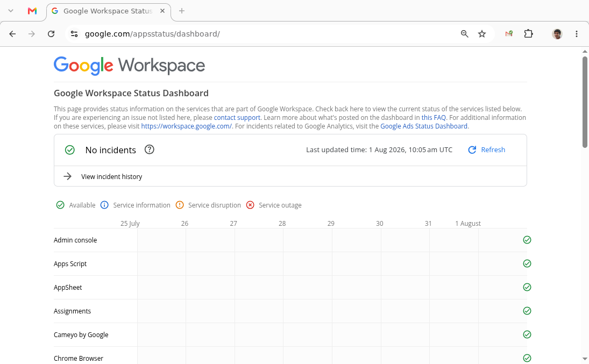Click the Google Workspace Status Dashboard heading
The width and height of the screenshot is (589, 364).
click(x=131, y=93)
